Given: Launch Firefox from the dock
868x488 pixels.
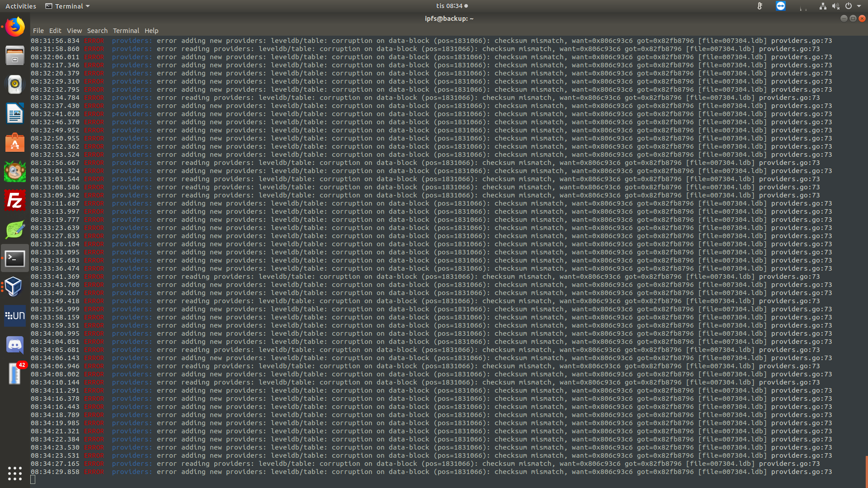Looking at the screenshot, I should [15, 26].
